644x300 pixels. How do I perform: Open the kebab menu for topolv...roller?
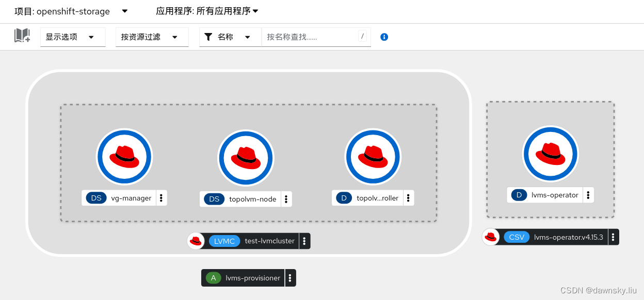408,198
